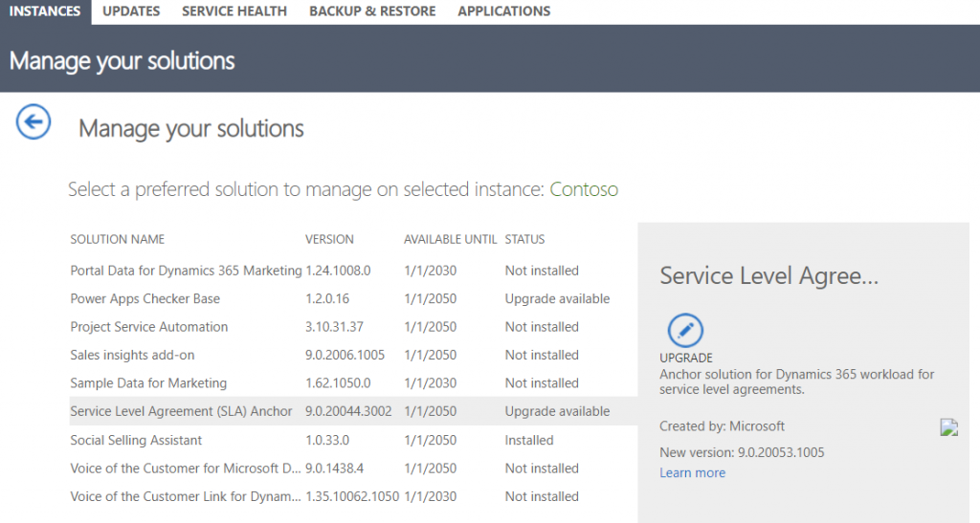Click version 1.62.1050.0 cell

point(338,383)
